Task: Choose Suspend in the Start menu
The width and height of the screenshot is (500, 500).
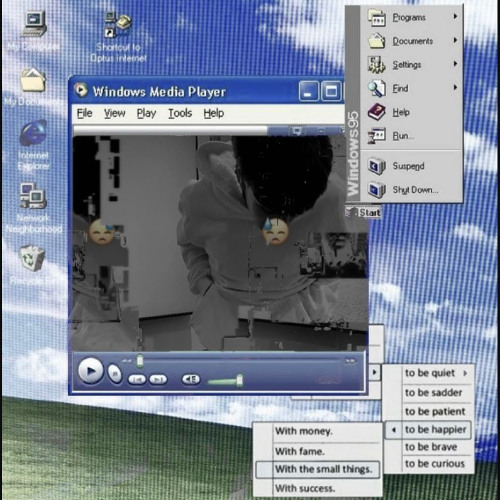Action: 408,166
